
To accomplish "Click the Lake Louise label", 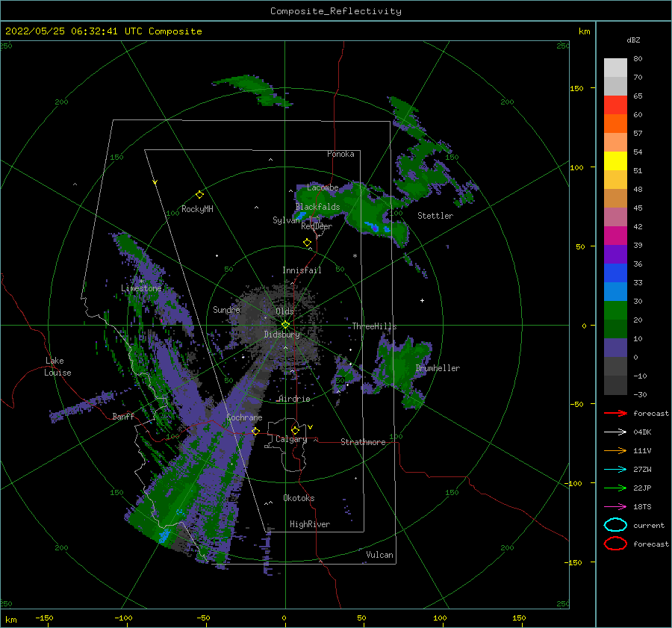I will tap(57, 367).
